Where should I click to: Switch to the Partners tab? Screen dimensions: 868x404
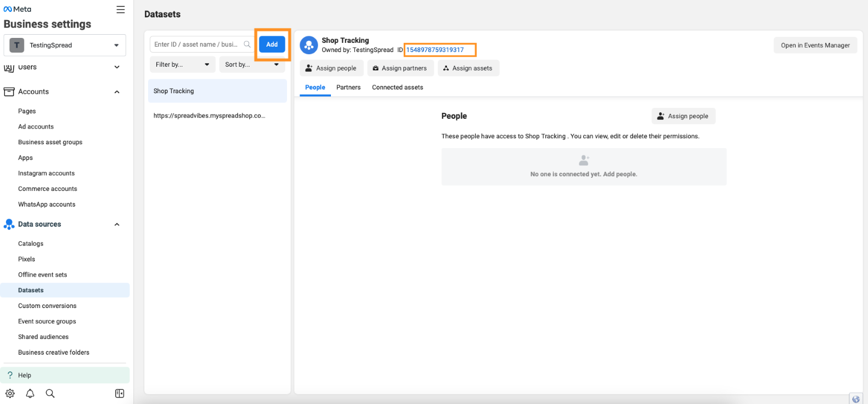point(348,87)
